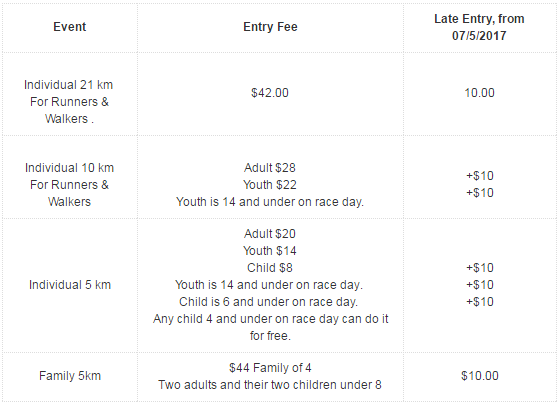The image size is (558, 404).
Task: Select Child is 6 and under note
Action: tap(268, 302)
